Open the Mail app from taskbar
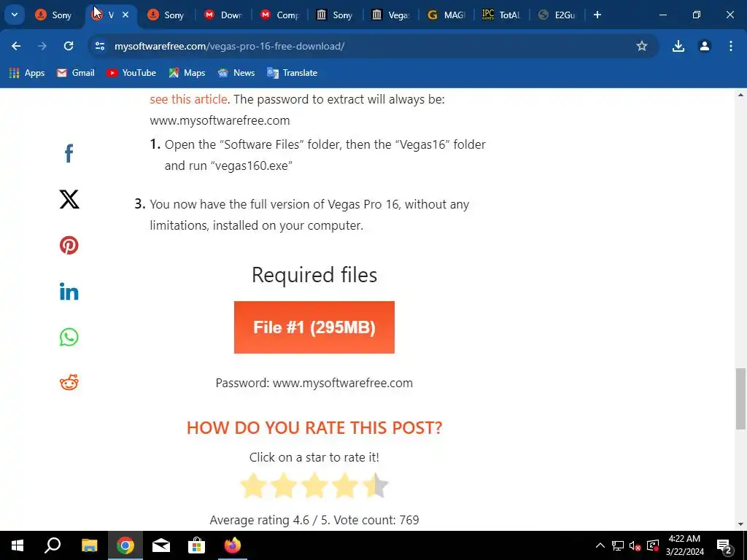The image size is (747, 560). tap(161, 545)
